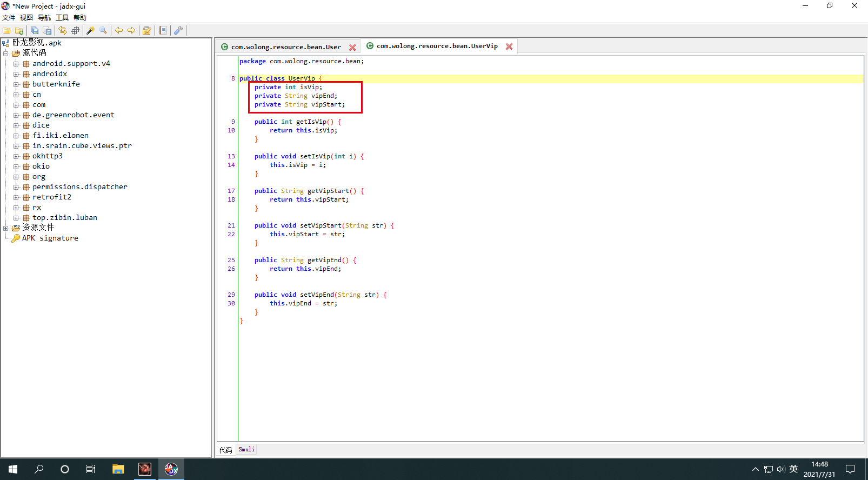Viewport: 868px width, 480px height.
Task: Open the 导航 menu
Action: [44, 18]
